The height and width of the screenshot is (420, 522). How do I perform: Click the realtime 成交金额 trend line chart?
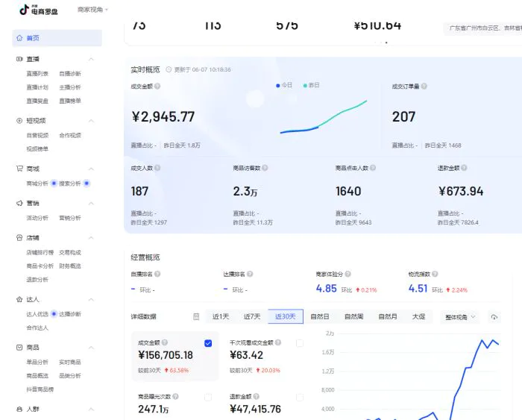pos(324,116)
